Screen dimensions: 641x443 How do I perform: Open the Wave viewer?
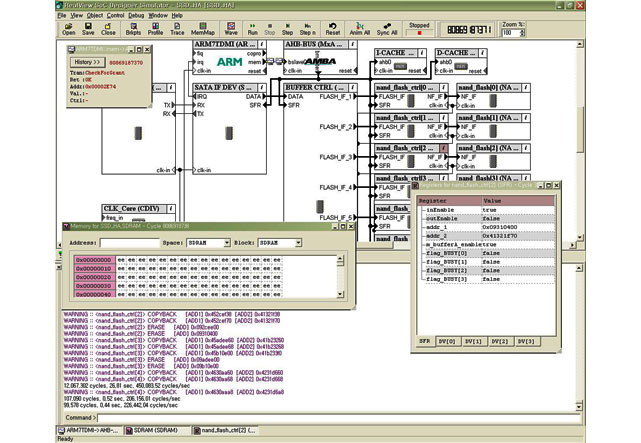pos(230,27)
